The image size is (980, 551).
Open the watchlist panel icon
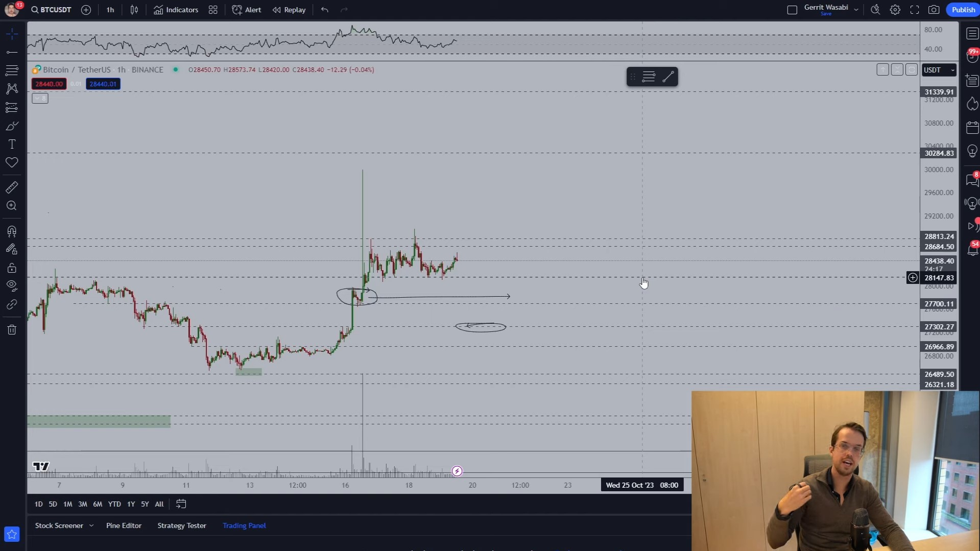tap(972, 34)
